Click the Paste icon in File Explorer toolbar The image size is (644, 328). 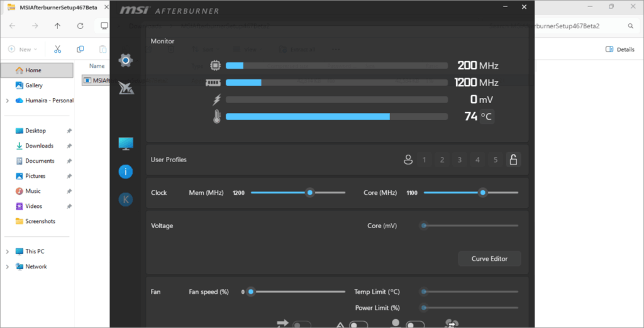pos(103,49)
